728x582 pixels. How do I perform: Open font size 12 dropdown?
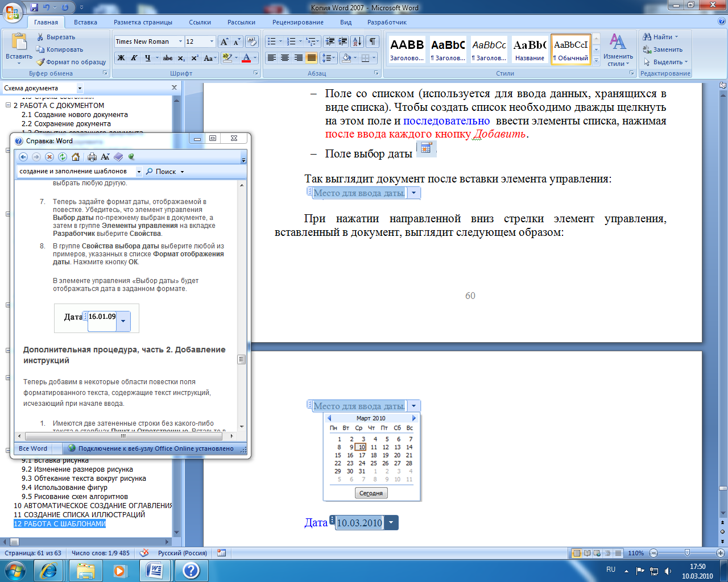click(x=212, y=41)
